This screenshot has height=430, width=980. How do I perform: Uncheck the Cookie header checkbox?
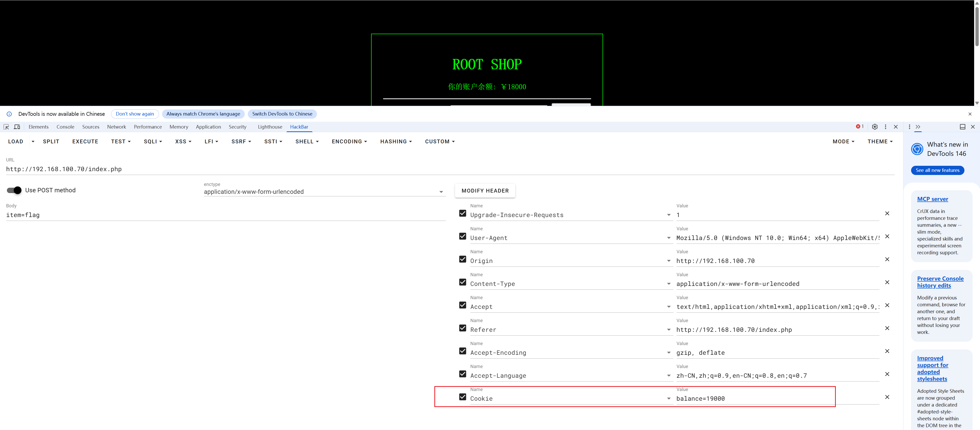click(462, 397)
